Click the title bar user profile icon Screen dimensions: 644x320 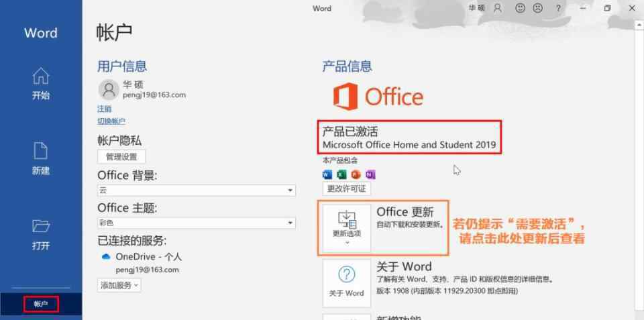pos(498,8)
